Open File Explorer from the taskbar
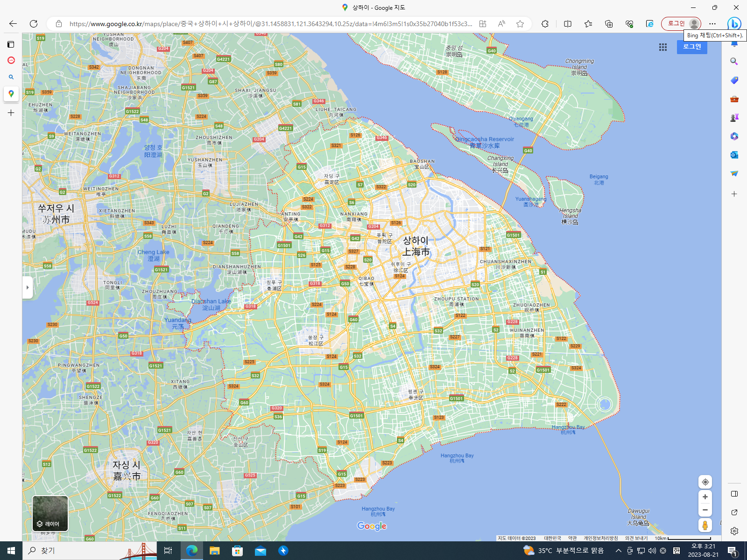747x560 pixels. click(x=214, y=551)
